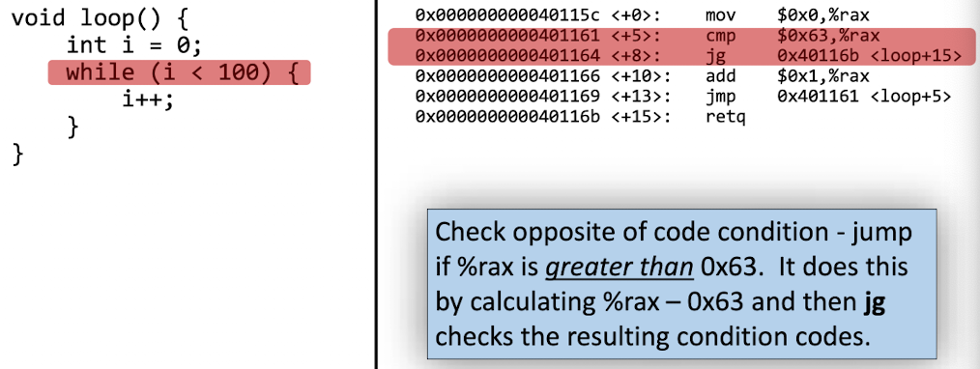Click the highlighted while (i < 100) line
The height and width of the screenshot is (369, 980).
[179, 72]
